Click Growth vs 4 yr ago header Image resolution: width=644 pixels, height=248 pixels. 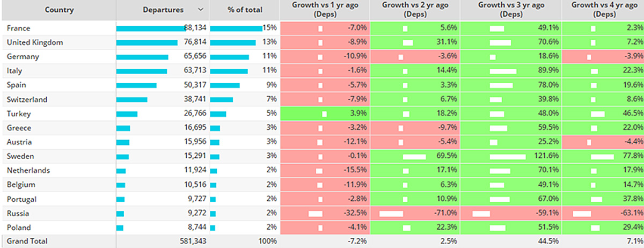tap(603, 10)
